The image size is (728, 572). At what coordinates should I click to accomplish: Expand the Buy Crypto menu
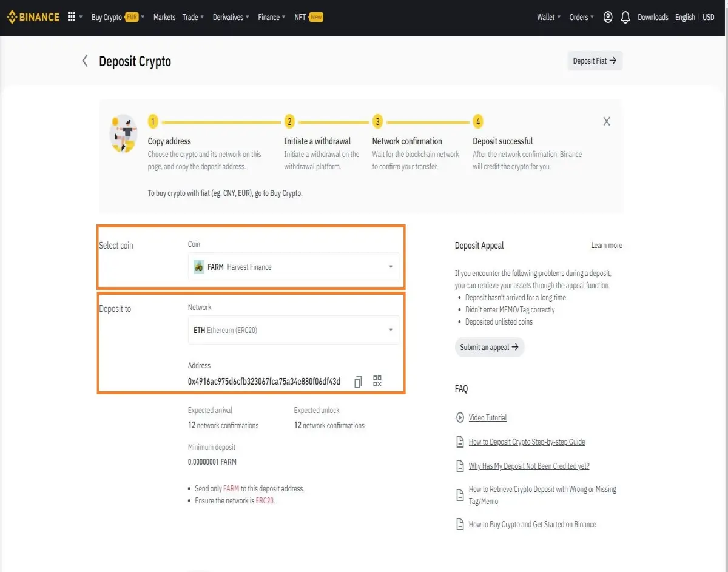(118, 17)
